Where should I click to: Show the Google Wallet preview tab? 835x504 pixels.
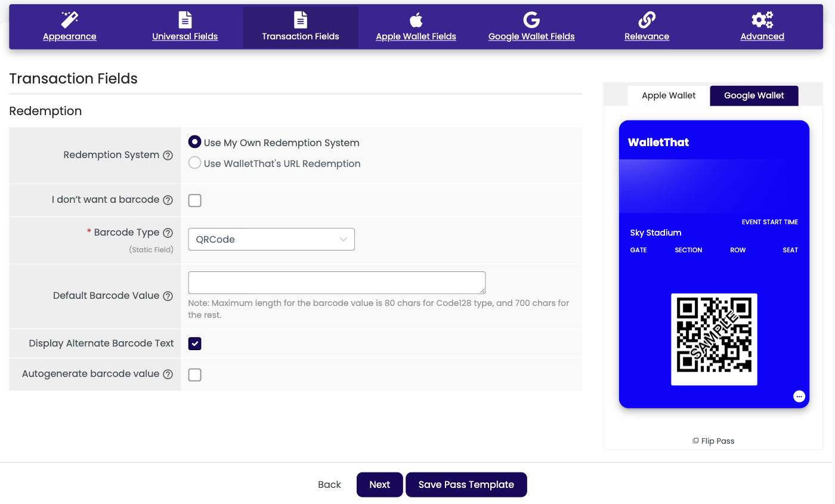click(754, 95)
